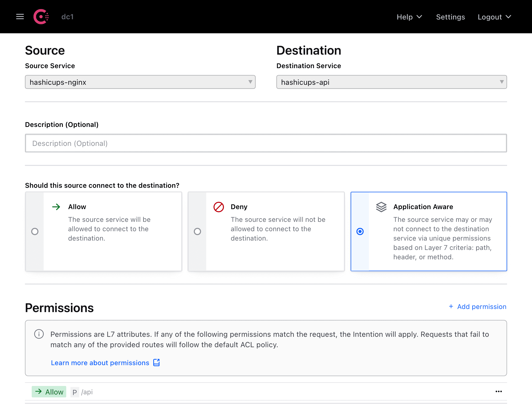Open the hamburger navigation menu
Image resolution: width=532 pixels, height=413 pixels.
coord(20,17)
